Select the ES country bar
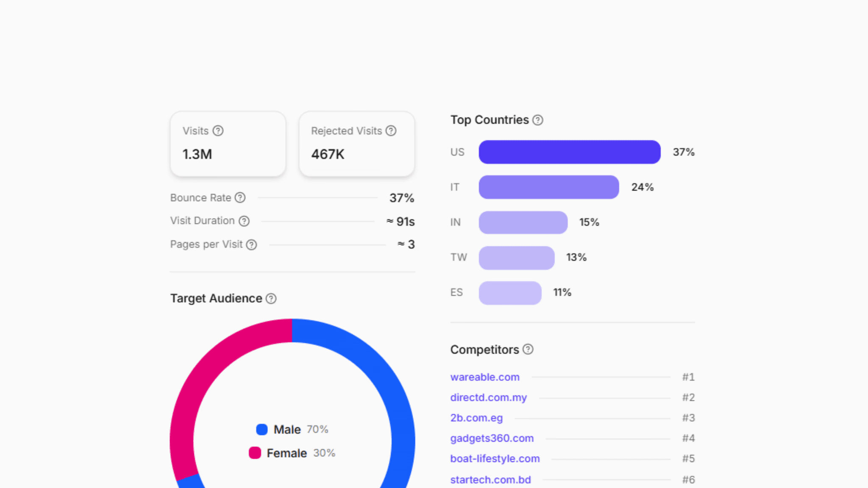This screenshot has width=868, height=488. 510,293
